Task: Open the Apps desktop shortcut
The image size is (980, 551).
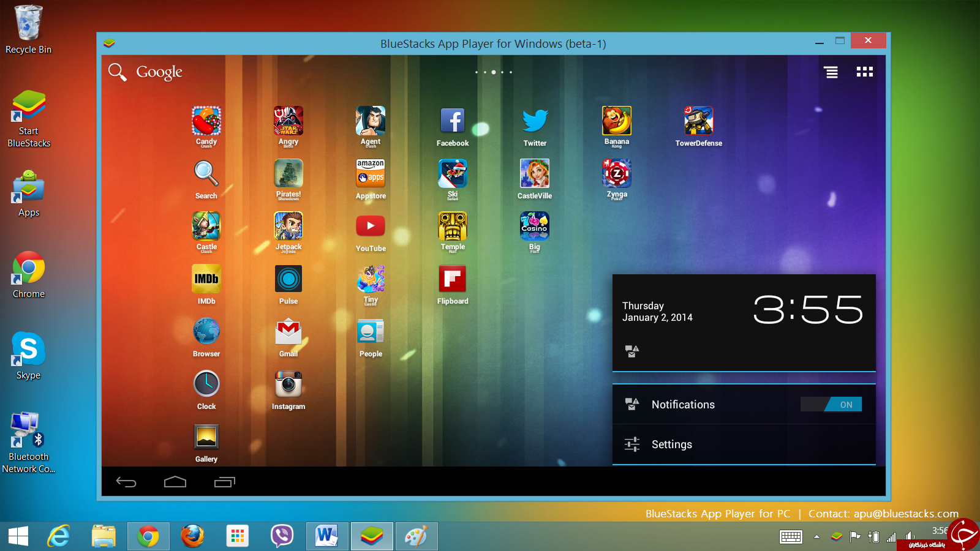Action: (x=29, y=193)
